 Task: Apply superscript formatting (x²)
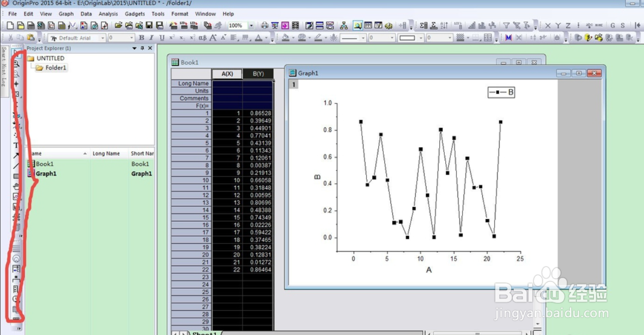tap(172, 38)
